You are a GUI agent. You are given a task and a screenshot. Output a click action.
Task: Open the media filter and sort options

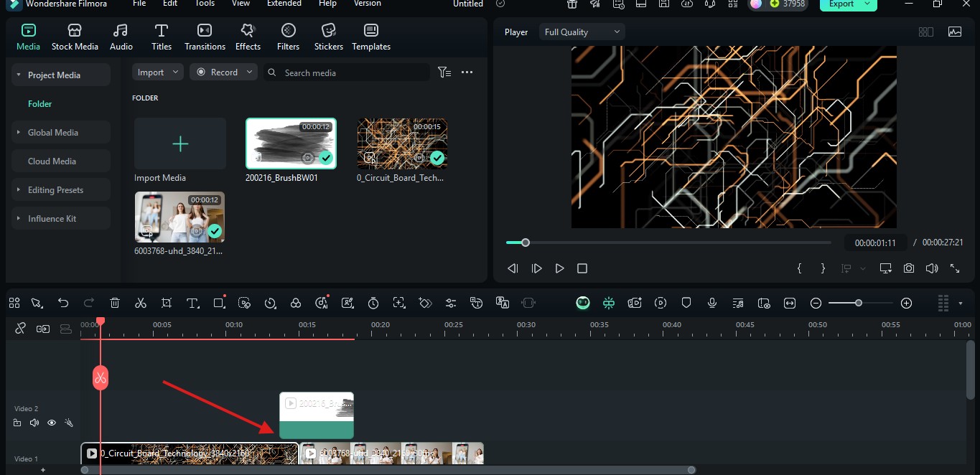[x=444, y=72]
